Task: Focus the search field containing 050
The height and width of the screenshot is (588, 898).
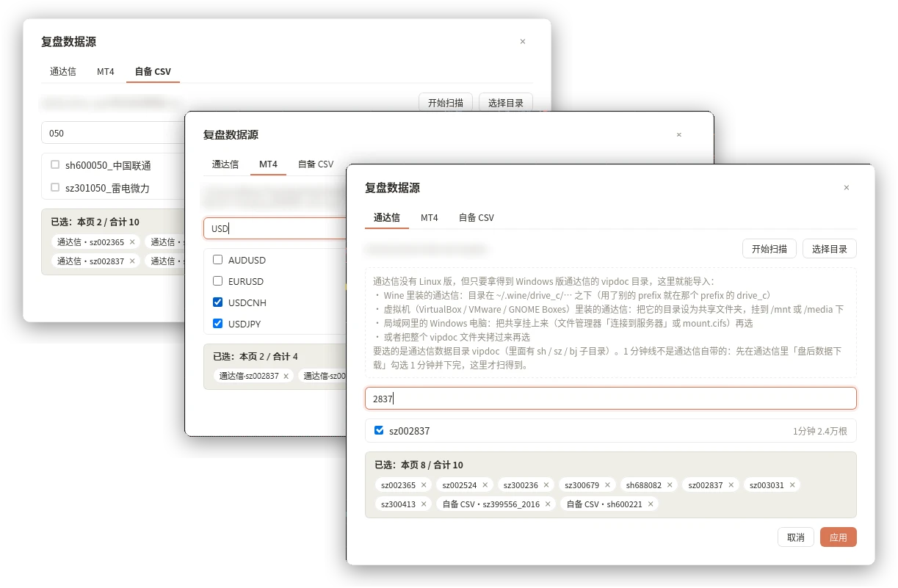Action: [x=113, y=133]
